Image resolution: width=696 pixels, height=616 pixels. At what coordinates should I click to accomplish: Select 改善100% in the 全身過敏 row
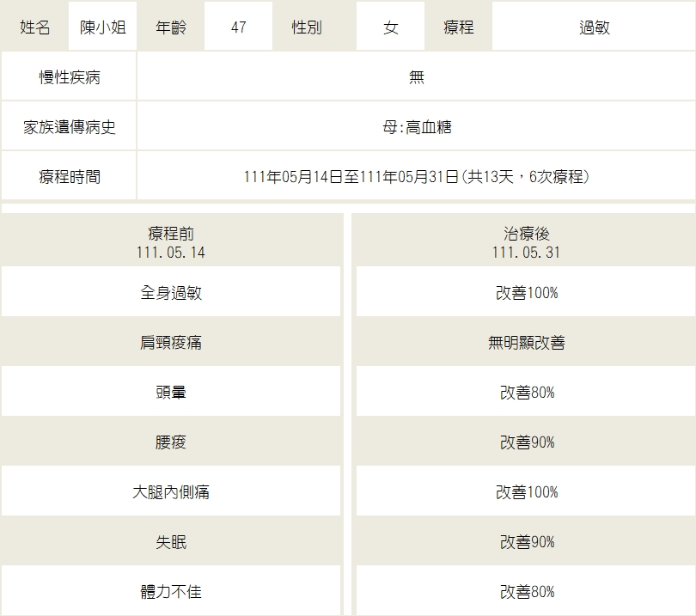526,292
